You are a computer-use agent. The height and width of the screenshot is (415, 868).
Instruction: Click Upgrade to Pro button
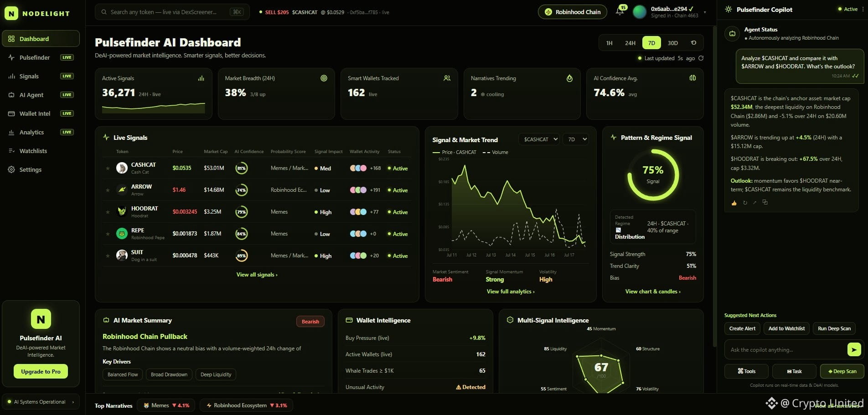41,371
